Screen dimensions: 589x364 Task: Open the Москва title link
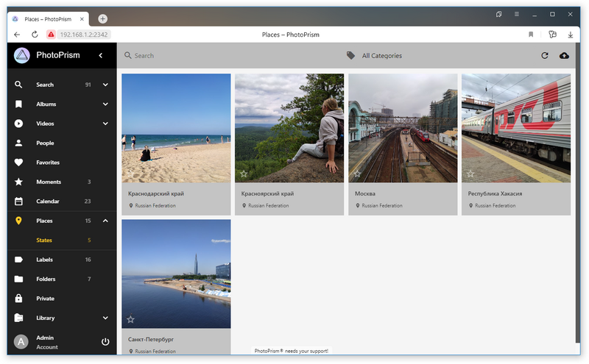point(365,193)
